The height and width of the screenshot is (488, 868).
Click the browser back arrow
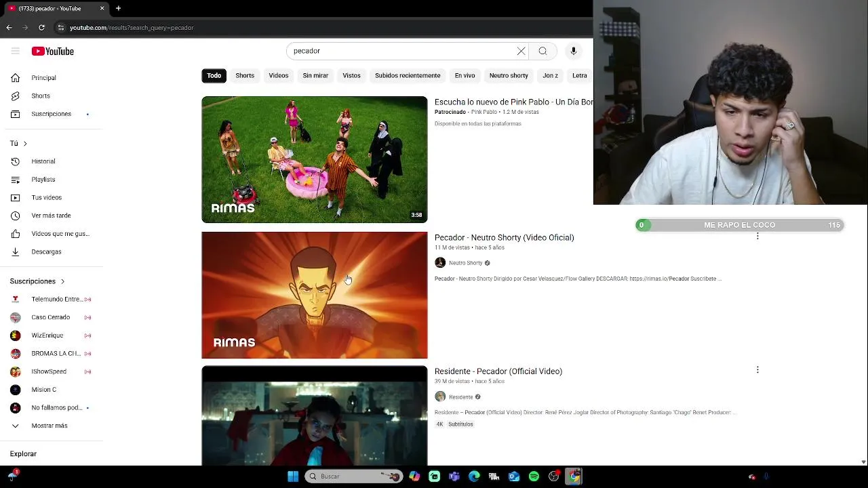(x=9, y=28)
